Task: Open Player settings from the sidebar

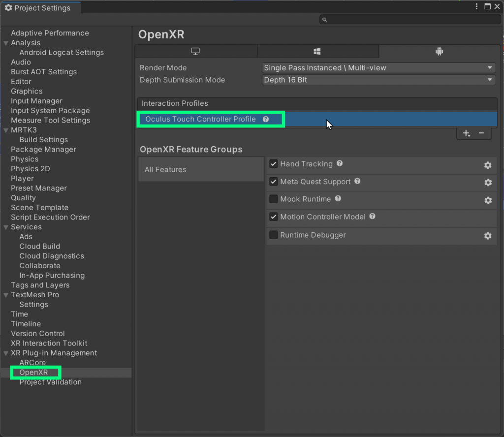Action: (22, 178)
